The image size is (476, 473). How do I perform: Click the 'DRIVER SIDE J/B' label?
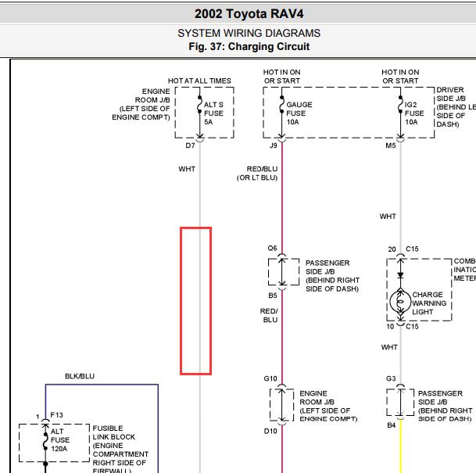tap(456, 107)
